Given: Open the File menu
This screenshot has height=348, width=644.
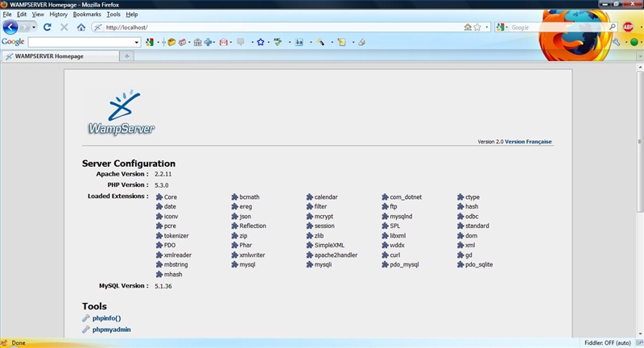Looking at the screenshot, I should point(7,14).
